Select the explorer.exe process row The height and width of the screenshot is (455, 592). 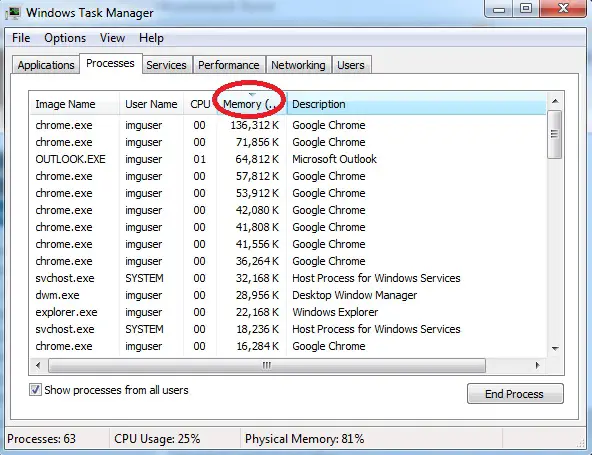click(x=288, y=312)
